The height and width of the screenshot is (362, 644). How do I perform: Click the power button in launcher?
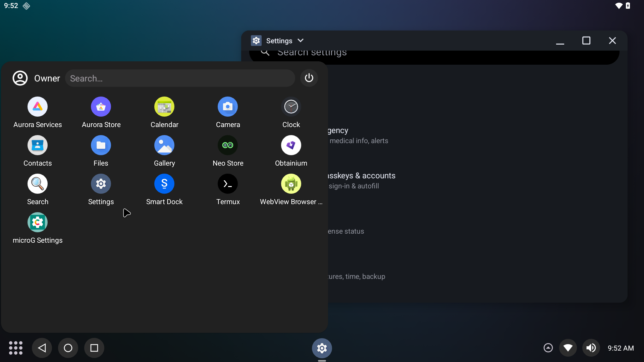(x=309, y=78)
